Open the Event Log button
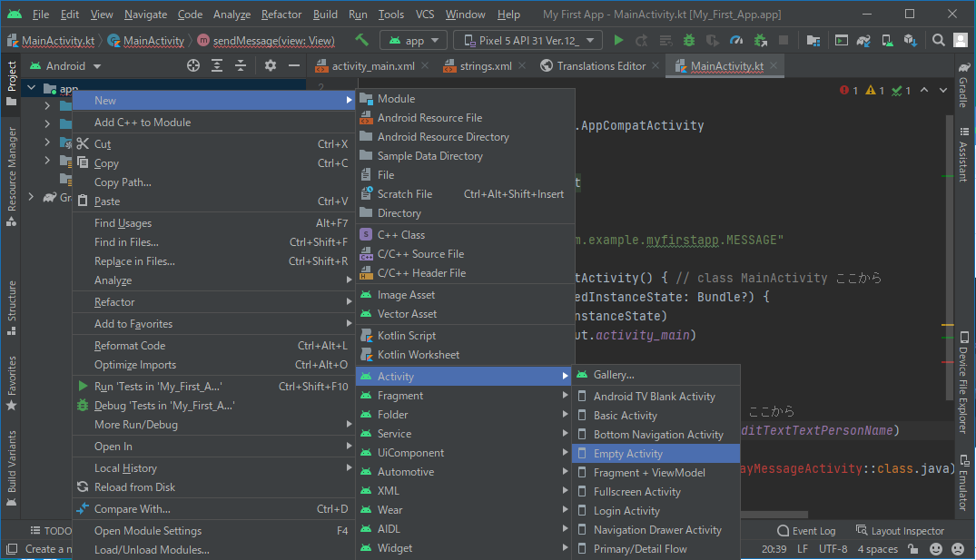The width and height of the screenshot is (976, 560). point(806,531)
